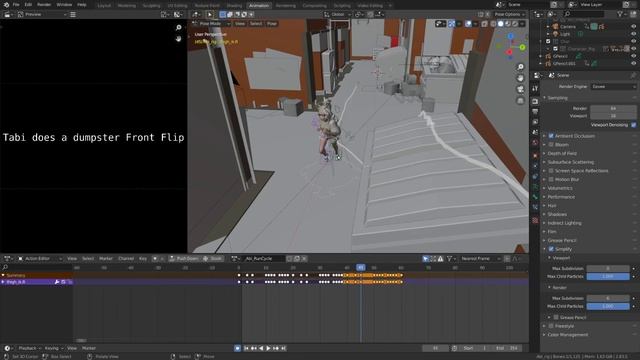The width and height of the screenshot is (640, 360).
Task: Toggle visibility eye of Camera in outliner
Action: click(x=633, y=27)
